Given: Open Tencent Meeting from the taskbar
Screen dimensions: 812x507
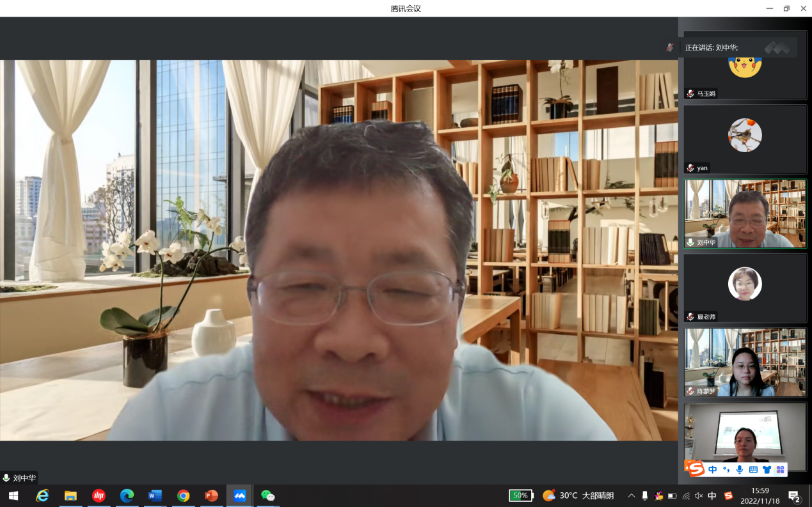Looking at the screenshot, I should coord(239,495).
